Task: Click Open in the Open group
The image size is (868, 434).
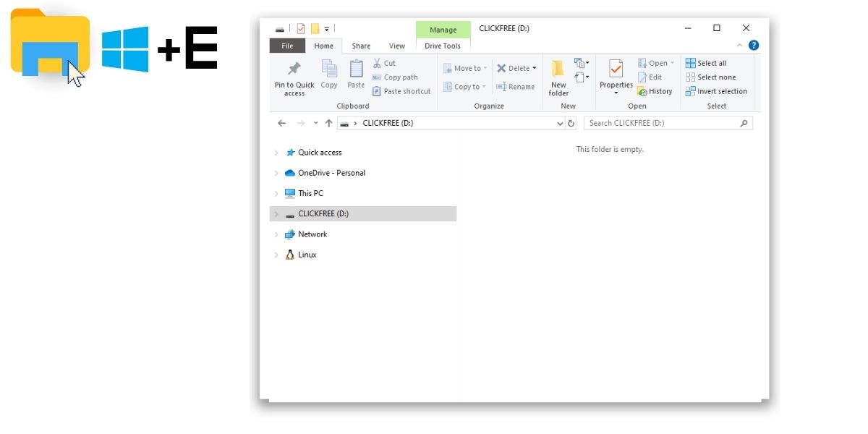Action: coord(655,63)
